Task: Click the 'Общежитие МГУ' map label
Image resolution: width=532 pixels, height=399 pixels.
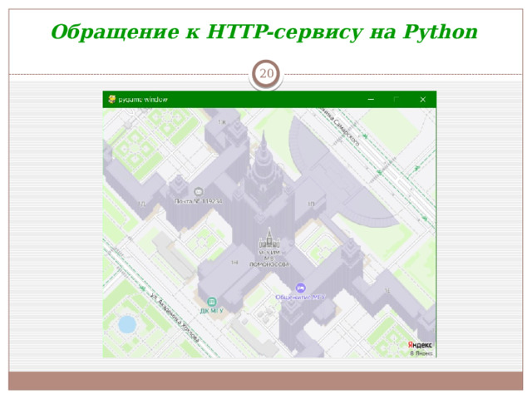Action: click(300, 298)
